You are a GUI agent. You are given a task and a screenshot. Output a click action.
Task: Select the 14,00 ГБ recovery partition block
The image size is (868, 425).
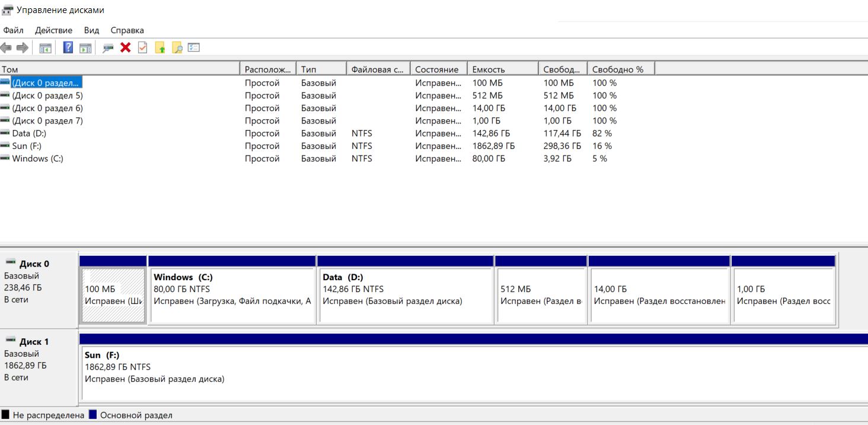click(659, 290)
